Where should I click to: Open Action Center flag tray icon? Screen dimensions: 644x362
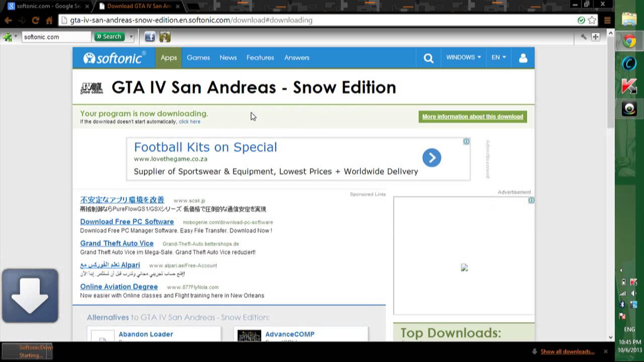[x=623, y=316]
